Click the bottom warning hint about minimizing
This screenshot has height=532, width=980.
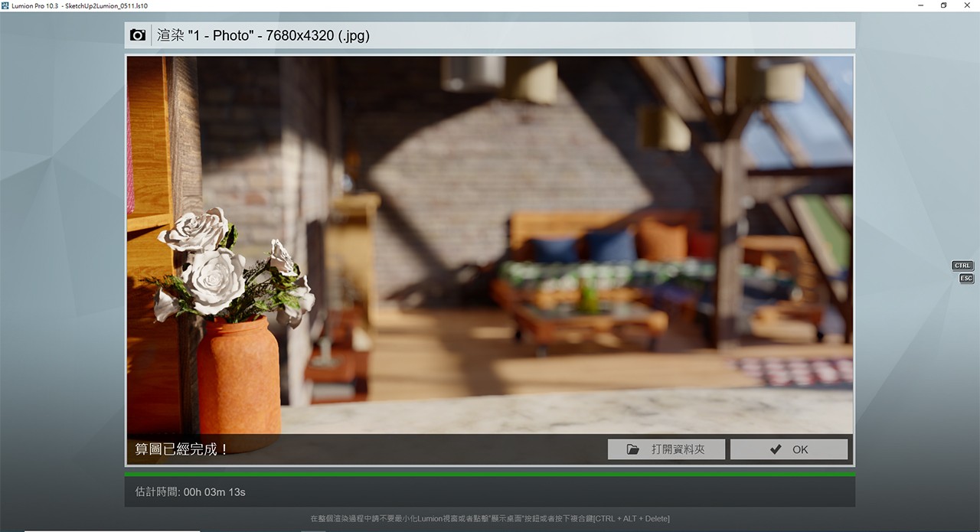[x=490, y=518]
